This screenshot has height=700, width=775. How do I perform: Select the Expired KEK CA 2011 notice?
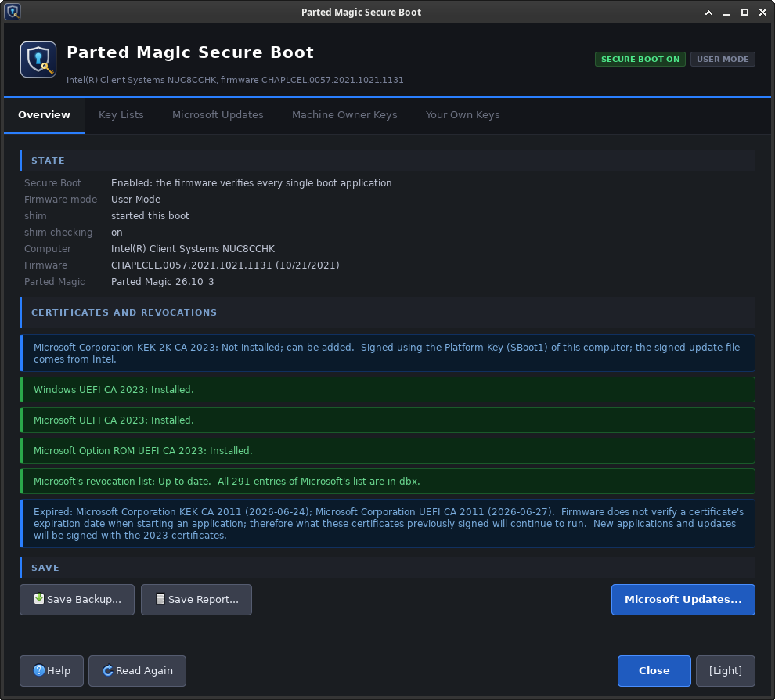[x=387, y=524]
